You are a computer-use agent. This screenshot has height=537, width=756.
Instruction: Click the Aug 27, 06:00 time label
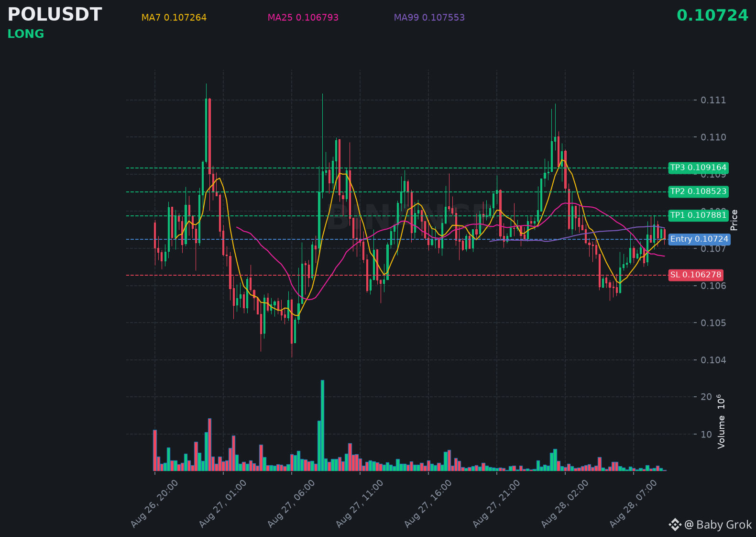pyautogui.click(x=291, y=503)
